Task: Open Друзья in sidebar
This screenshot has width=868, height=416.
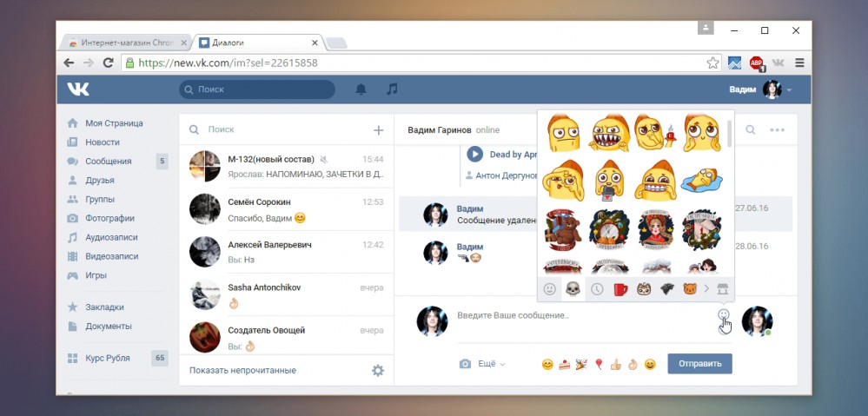Action: (100, 181)
